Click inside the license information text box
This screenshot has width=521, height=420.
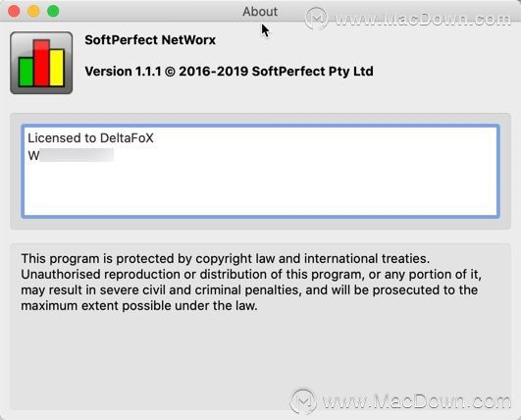pos(261,171)
